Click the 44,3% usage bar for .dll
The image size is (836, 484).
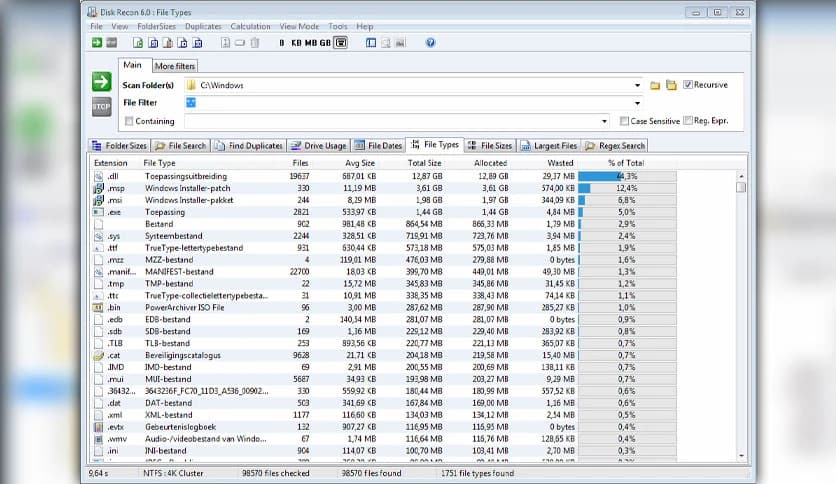628,176
